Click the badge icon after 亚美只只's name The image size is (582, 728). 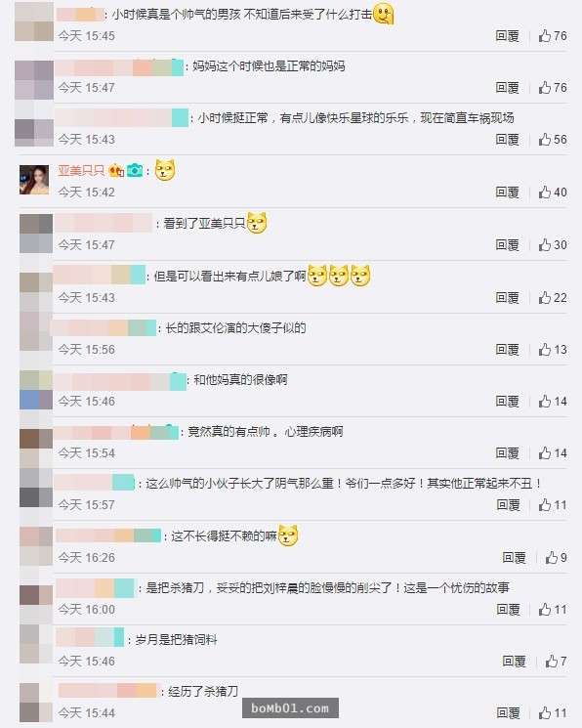point(116,171)
